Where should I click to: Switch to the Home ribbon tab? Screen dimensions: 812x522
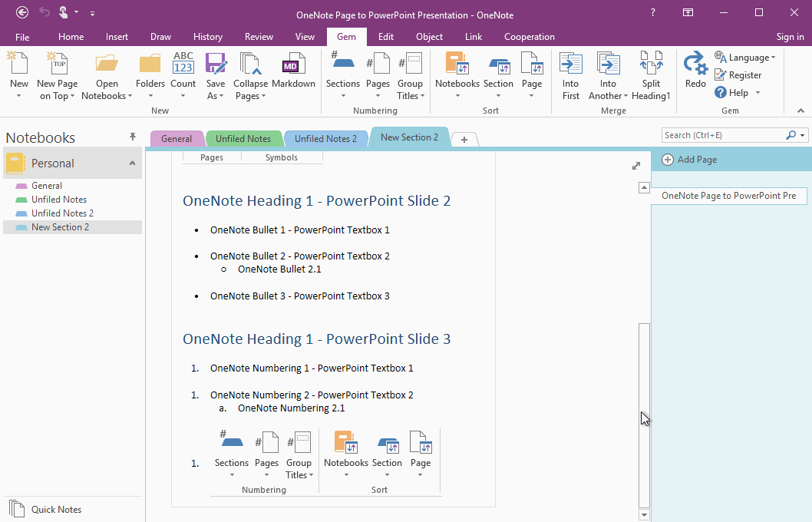click(x=71, y=36)
